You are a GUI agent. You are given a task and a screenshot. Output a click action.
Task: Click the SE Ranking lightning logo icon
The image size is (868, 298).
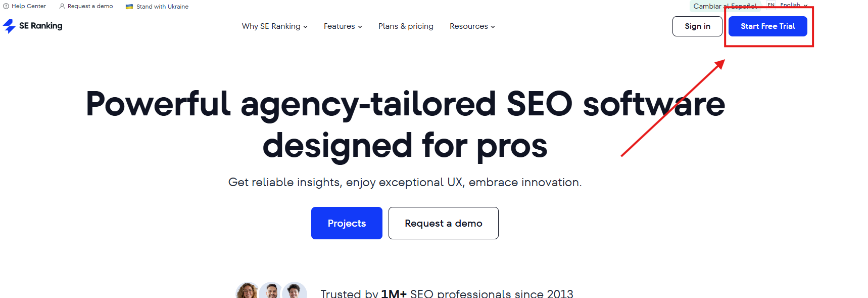pyautogui.click(x=9, y=26)
